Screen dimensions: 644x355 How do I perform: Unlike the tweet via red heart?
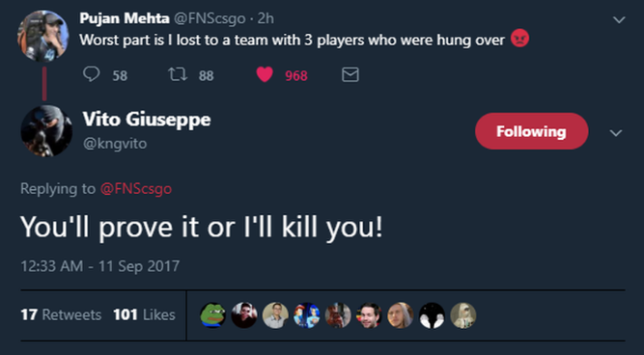tap(265, 74)
